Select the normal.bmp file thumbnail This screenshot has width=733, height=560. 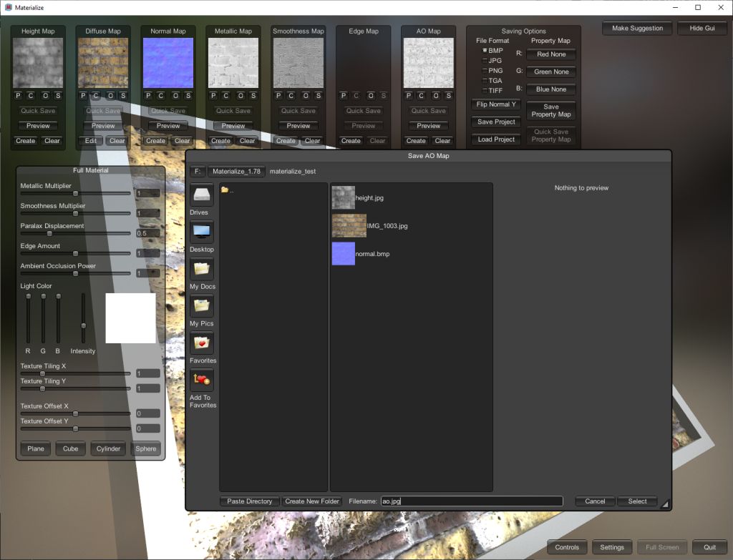tap(343, 254)
